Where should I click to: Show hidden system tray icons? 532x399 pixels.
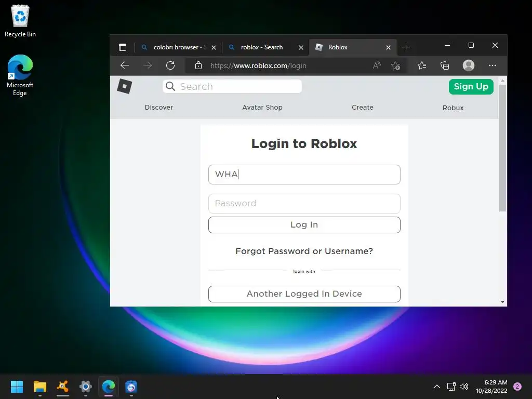(436, 387)
